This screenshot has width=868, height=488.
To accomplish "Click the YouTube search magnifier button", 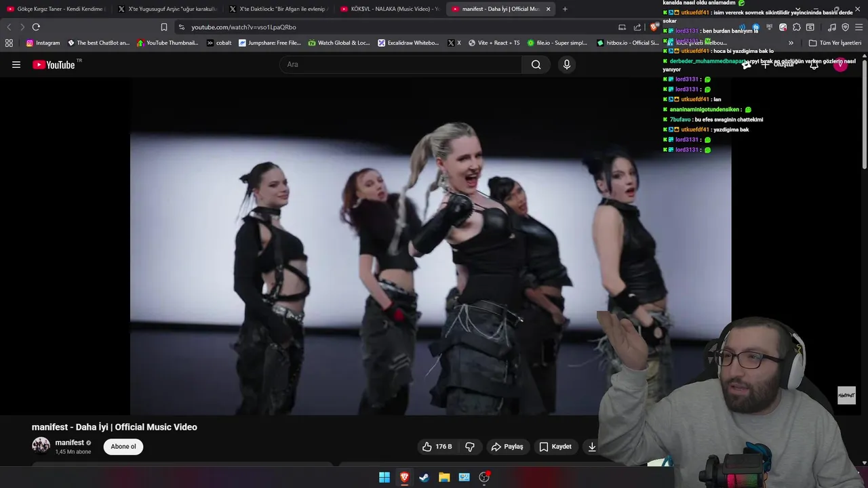I will click(536, 64).
